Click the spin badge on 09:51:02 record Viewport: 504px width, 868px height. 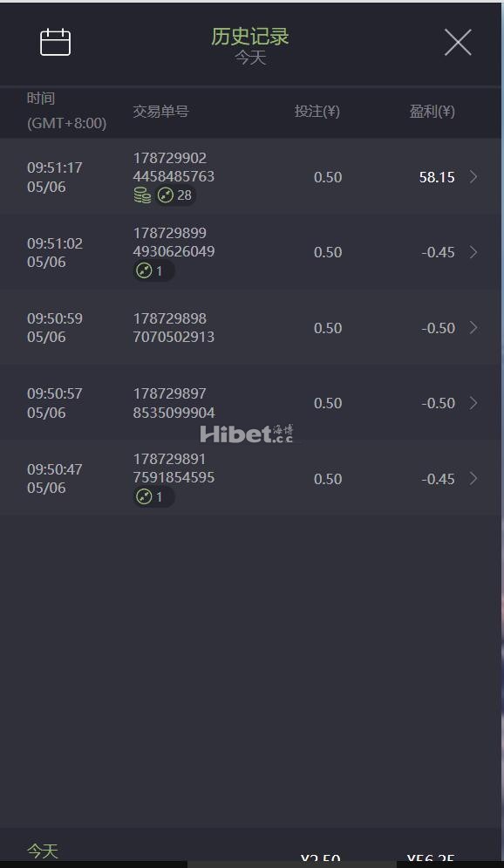coord(153,270)
